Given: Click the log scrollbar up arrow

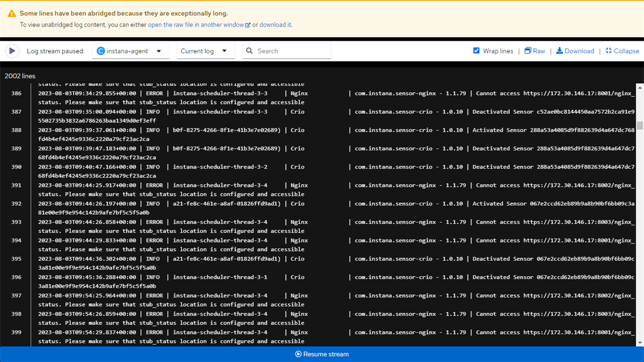Looking at the screenshot, I should pos(640,87).
